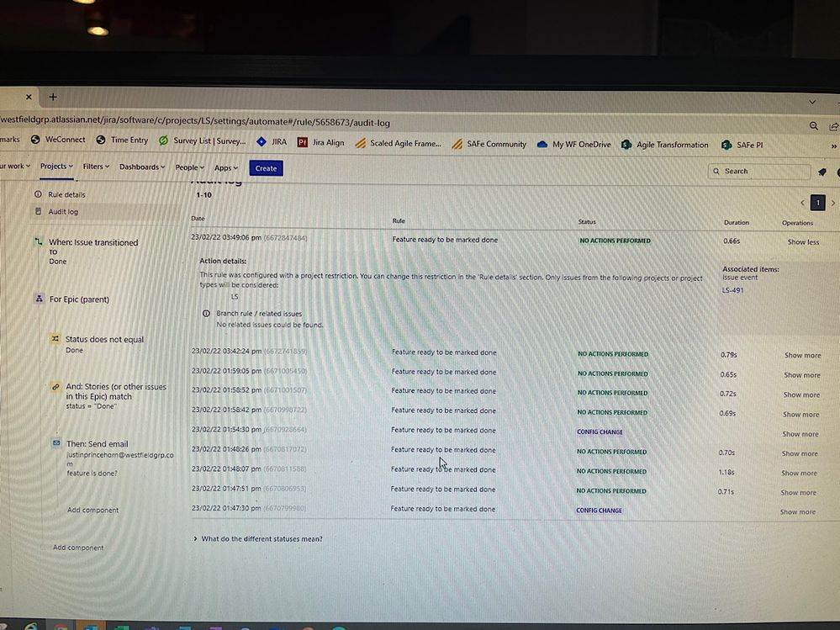Click the Rule column header

(399, 220)
